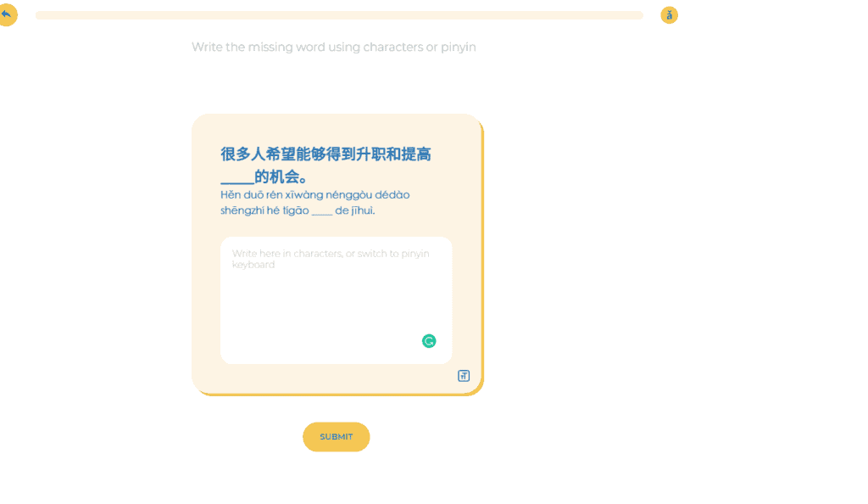Select the blank in the pinyin line
Screen dimensions: 868x504
point(321,211)
